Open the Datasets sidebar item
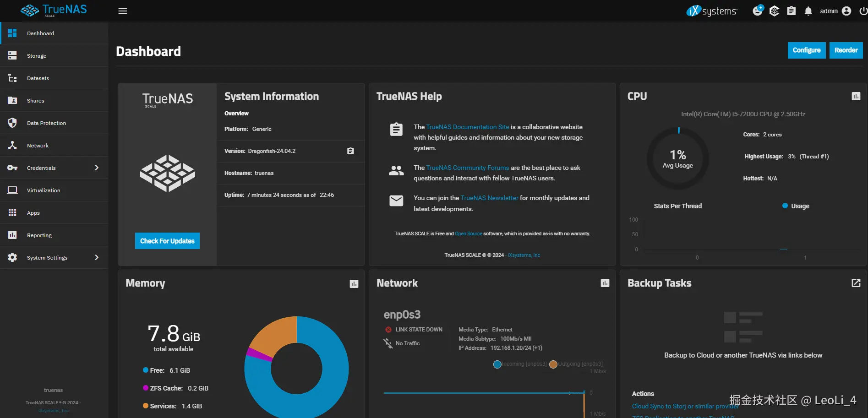 pos(54,78)
